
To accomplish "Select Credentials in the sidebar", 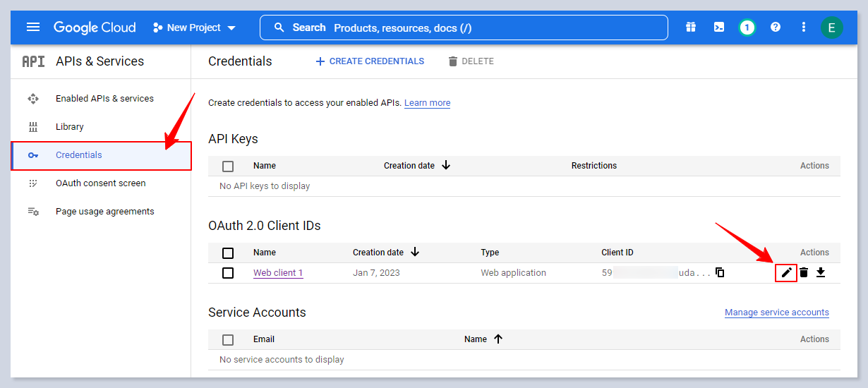I will [102, 155].
